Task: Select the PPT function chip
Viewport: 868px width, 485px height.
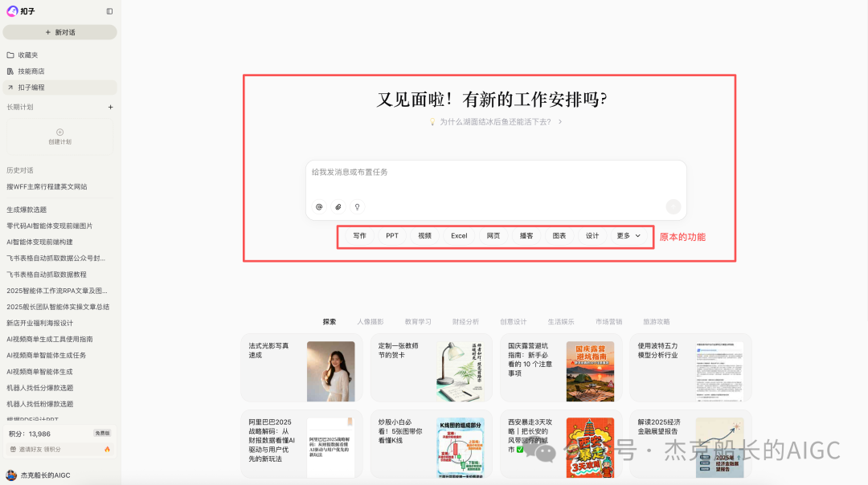Action: click(x=392, y=235)
